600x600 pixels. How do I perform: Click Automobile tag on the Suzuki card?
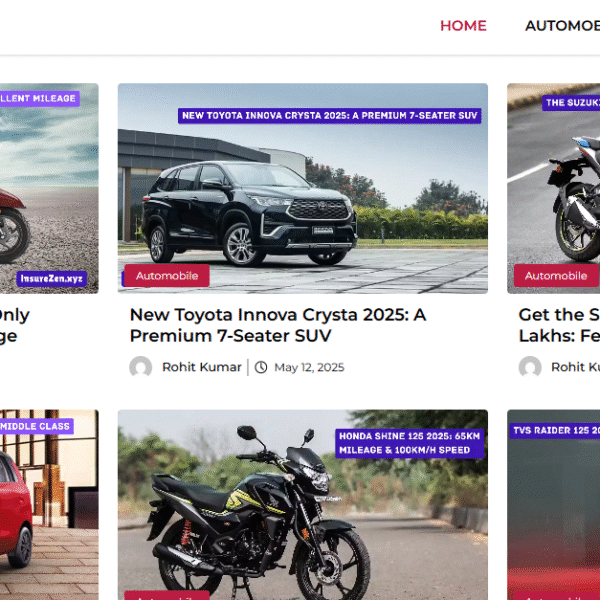[x=556, y=276]
